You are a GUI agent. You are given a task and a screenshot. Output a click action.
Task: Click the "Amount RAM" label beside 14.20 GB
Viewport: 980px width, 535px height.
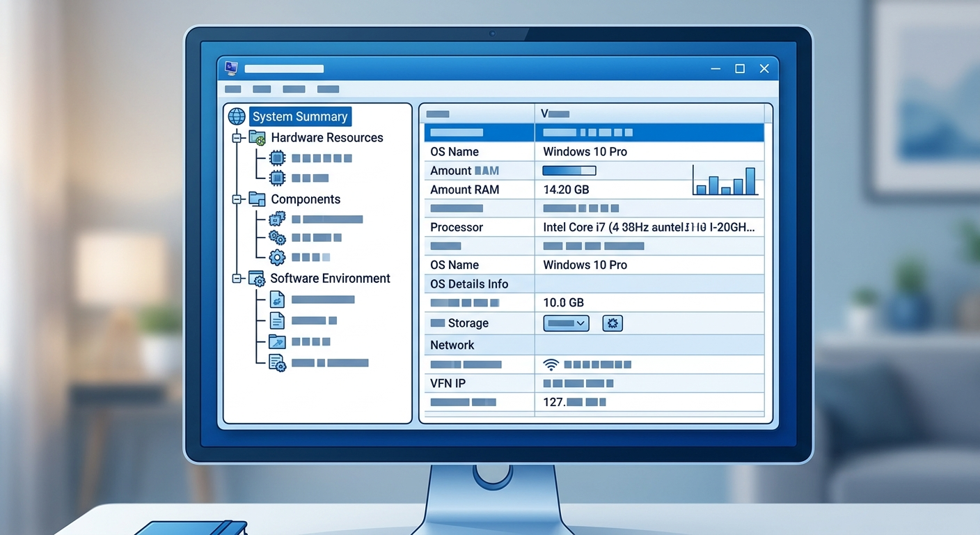[x=464, y=189]
